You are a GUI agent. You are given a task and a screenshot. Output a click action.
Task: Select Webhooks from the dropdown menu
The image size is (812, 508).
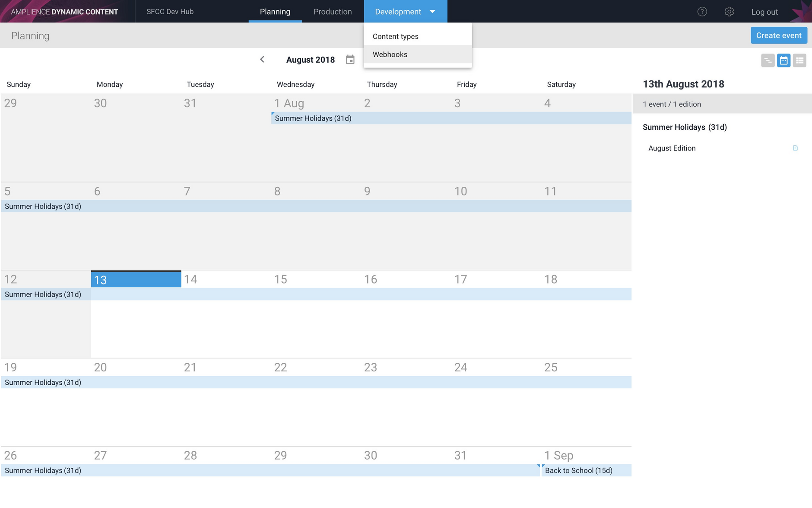click(x=390, y=54)
